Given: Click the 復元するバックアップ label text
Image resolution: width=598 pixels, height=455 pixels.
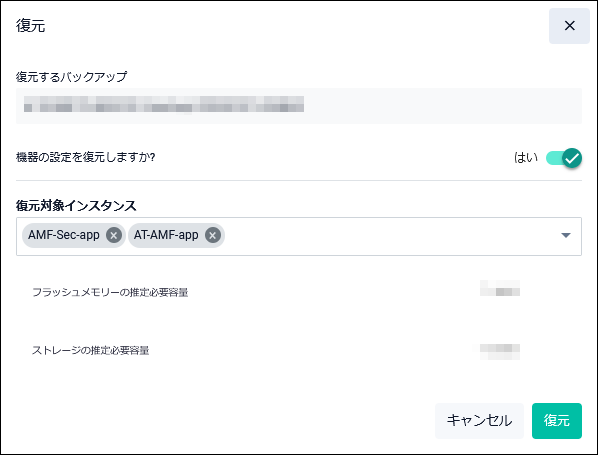Looking at the screenshot, I should (x=72, y=77).
